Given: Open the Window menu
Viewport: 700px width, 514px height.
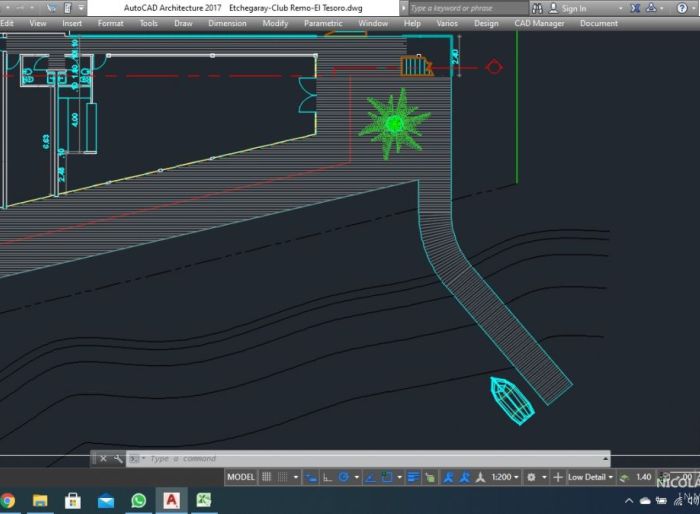Looking at the screenshot, I should tap(373, 23).
